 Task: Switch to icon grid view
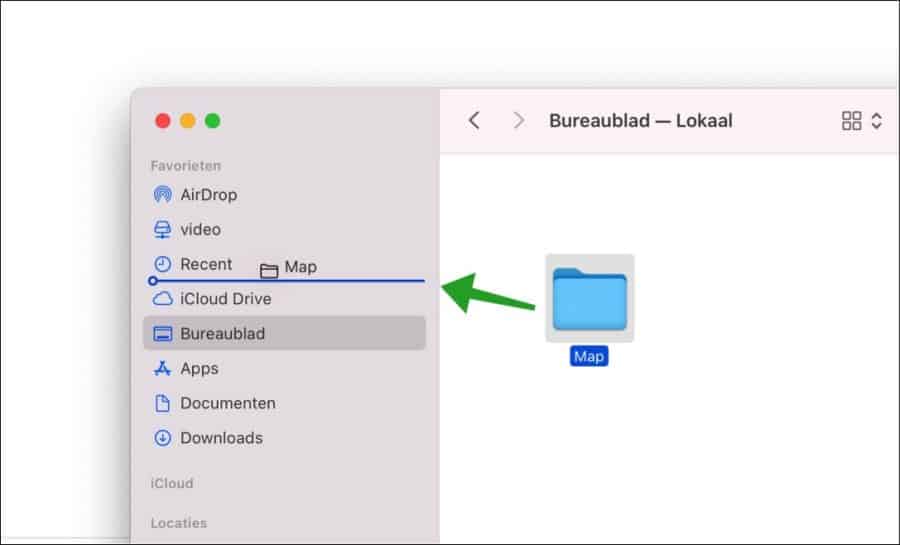[851, 120]
